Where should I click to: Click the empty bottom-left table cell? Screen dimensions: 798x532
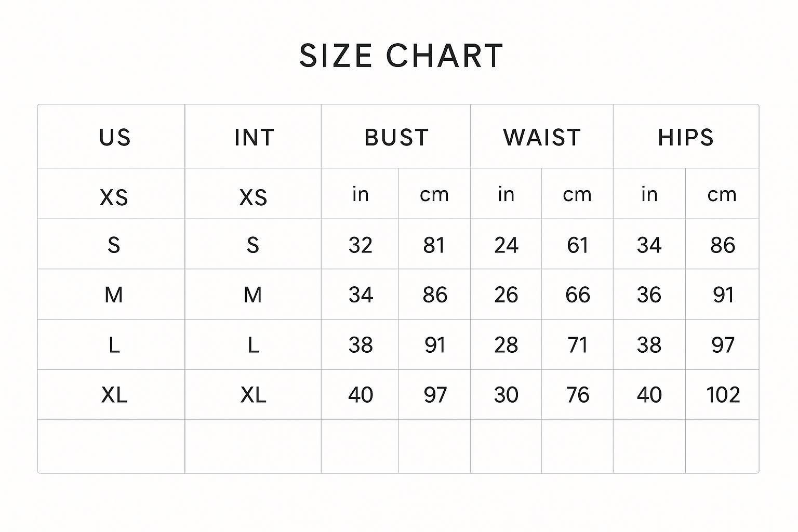point(111,446)
